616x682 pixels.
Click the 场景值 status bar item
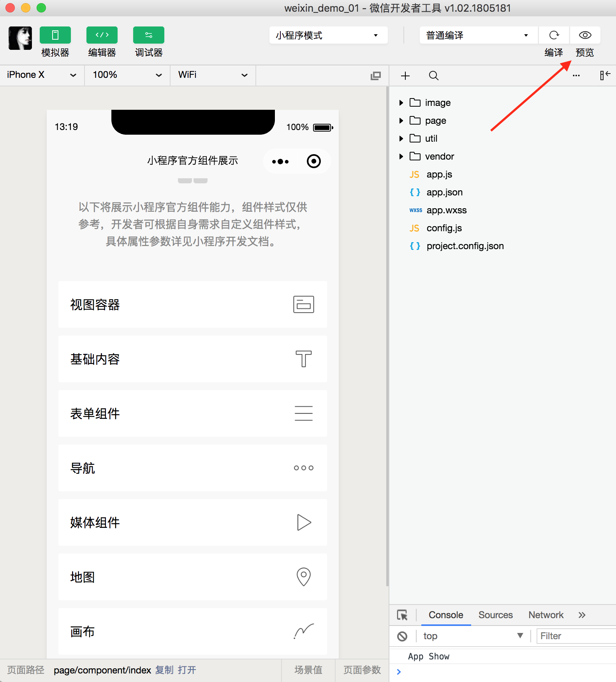click(x=308, y=670)
